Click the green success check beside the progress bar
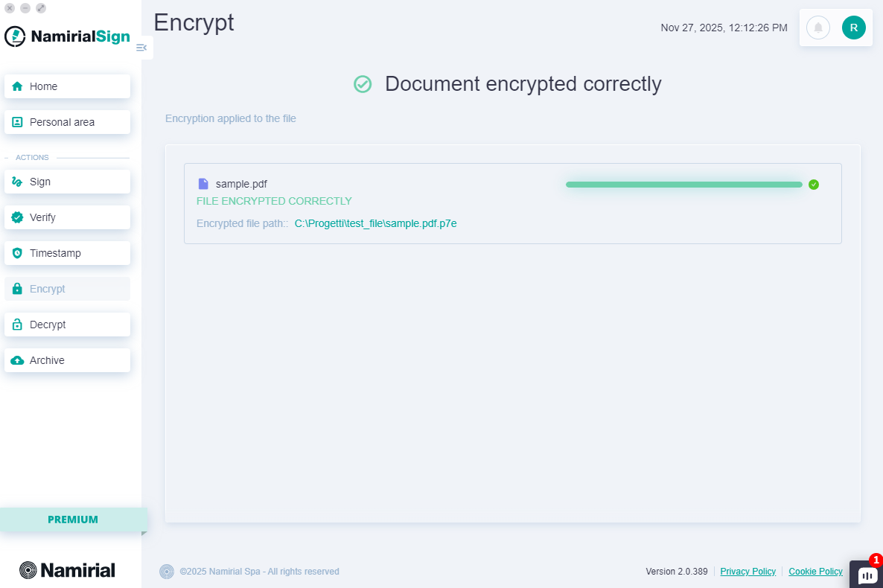 (x=813, y=184)
